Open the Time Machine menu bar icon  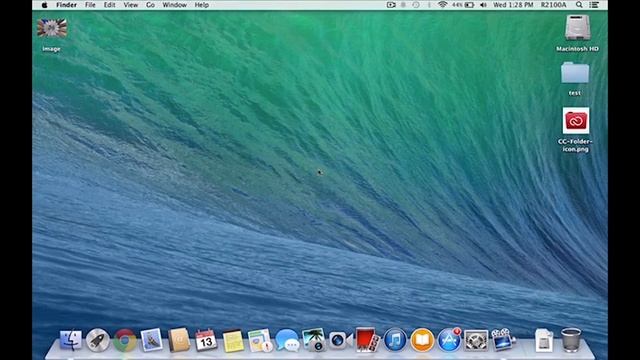[x=416, y=5]
